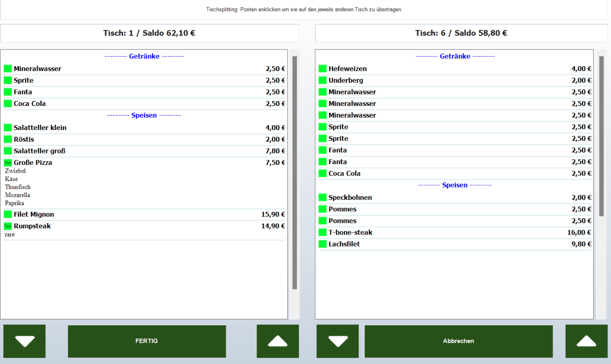The width and height of the screenshot is (611, 364).
Task: Select Röstis item on Tisch 1
Action: (x=144, y=139)
